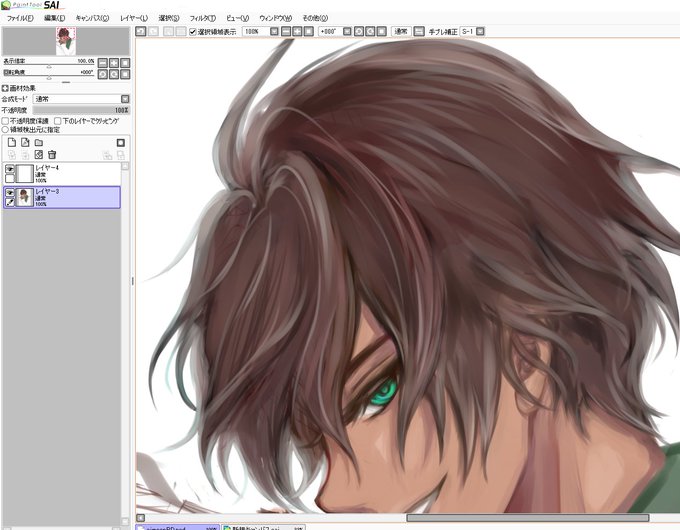This screenshot has width=680, height=530.
Task: Add a layer mask
Action: pos(121,143)
